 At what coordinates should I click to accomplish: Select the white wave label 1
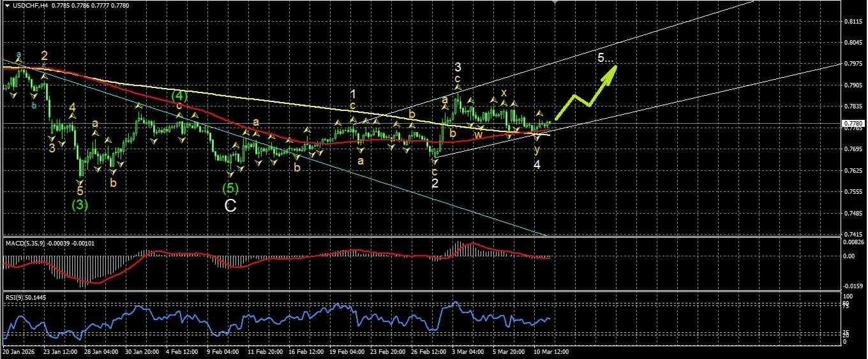353,94
